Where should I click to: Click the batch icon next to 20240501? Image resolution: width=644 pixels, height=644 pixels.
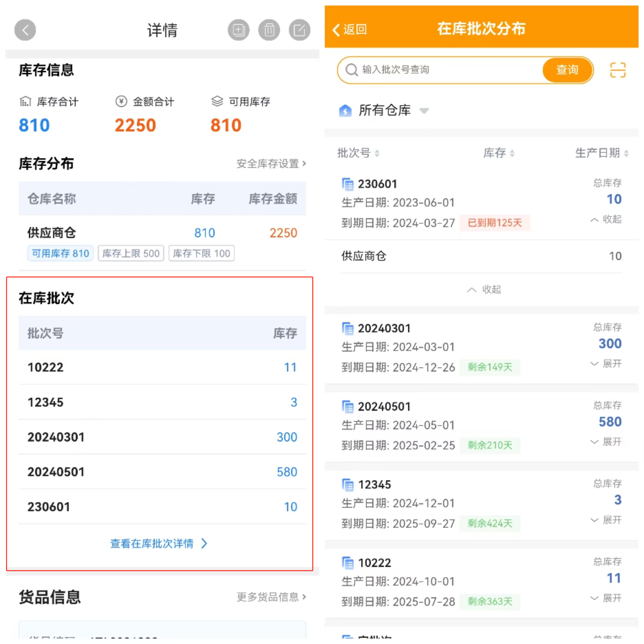tap(348, 407)
